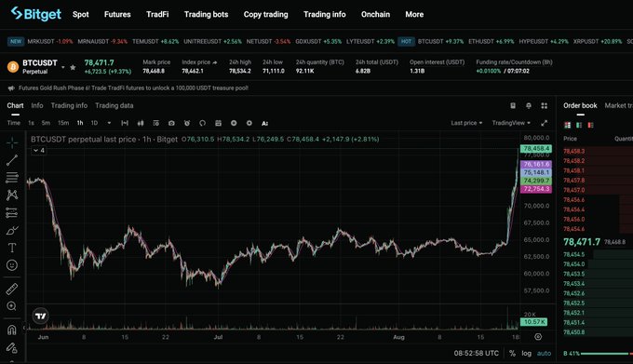633x364 pixels.
Task: Open XRPUSDT in the ticker strip
Action: [x=598, y=41]
